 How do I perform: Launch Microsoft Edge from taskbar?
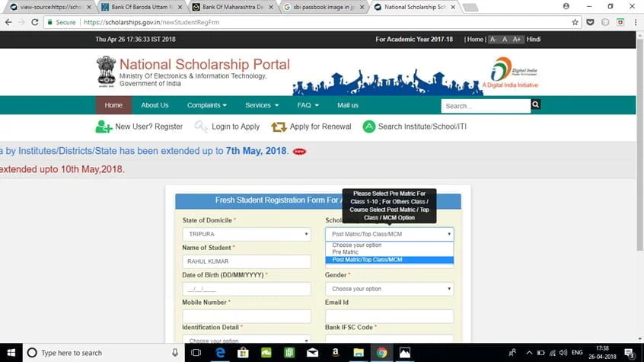point(220,353)
